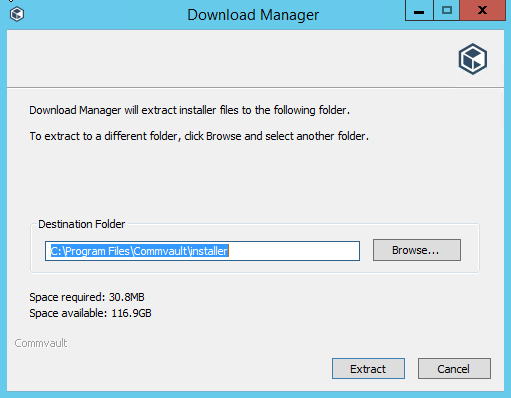Focus the Destination Folder path field

[x=202, y=251]
